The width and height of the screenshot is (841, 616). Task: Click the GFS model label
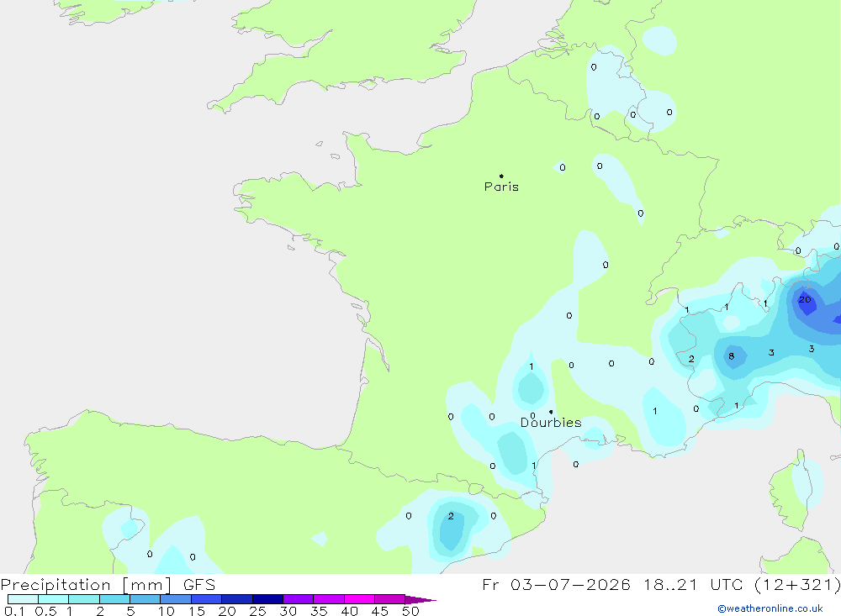click(199, 584)
